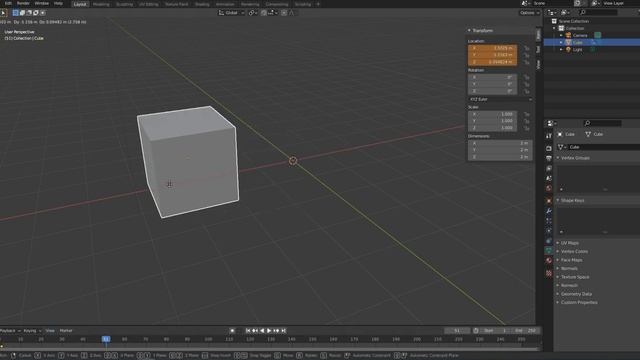Expand the Light row in outliner
The height and width of the screenshot is (360, 640).
point(561,49)
